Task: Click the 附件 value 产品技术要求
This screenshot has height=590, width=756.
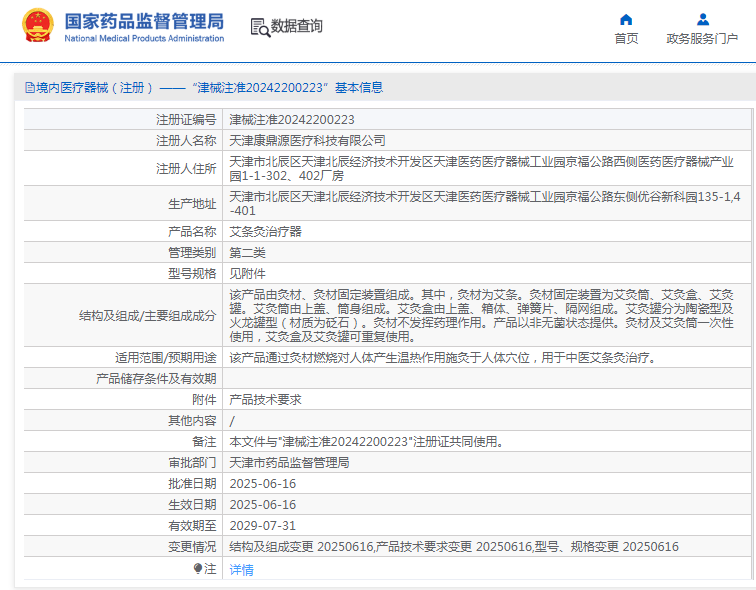Action: coord(265,400)
